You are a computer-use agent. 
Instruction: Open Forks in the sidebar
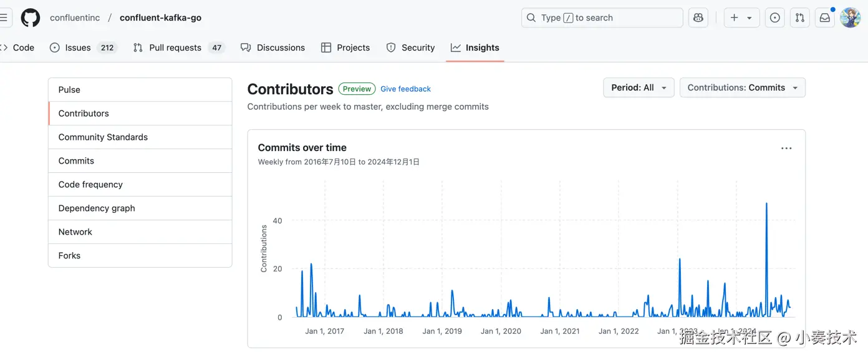[140, 256]
